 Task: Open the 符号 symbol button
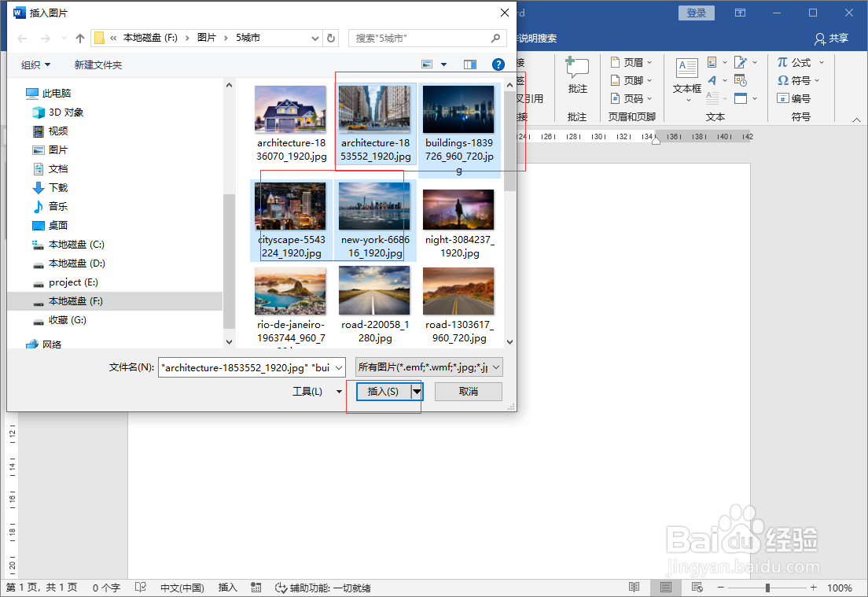[x=798, y=81]
